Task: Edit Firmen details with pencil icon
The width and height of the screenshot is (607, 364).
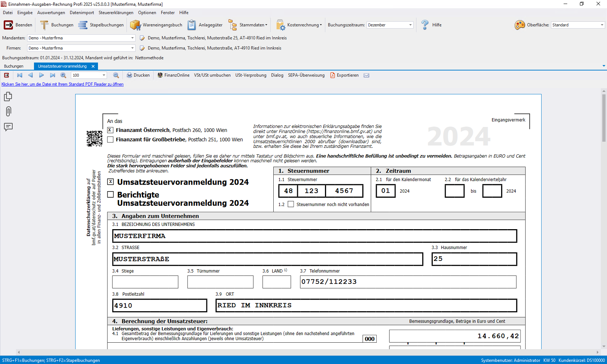Action: [142, 48]
